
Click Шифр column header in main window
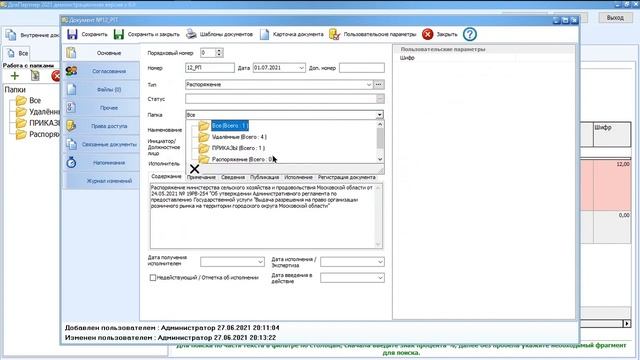612,134
